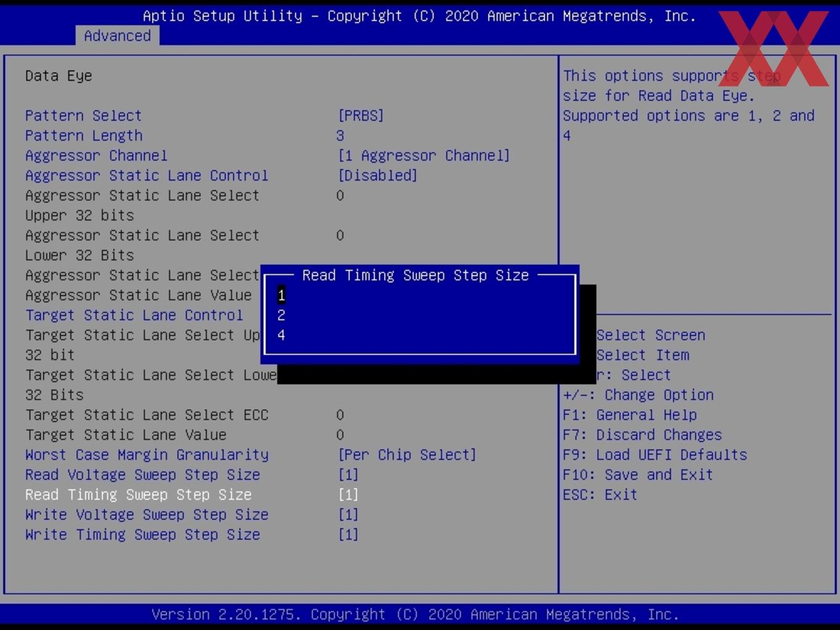840x630 pixels.
Task: Click the F1: General Help hint
Action: point(630,415)
